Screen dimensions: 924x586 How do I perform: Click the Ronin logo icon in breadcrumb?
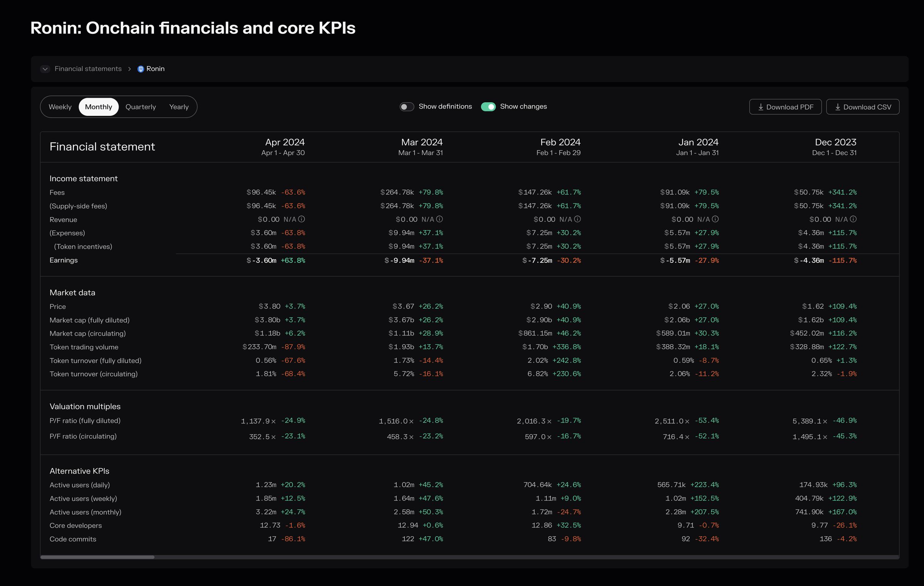point(141,69)
